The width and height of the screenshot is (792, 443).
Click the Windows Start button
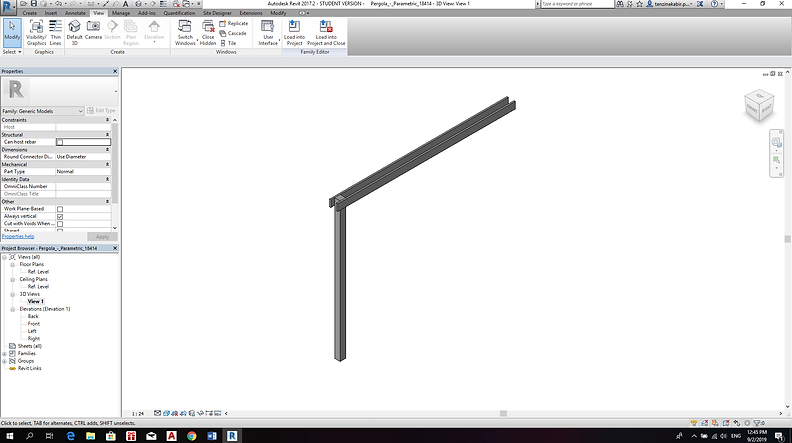click(x=10, y=435)
